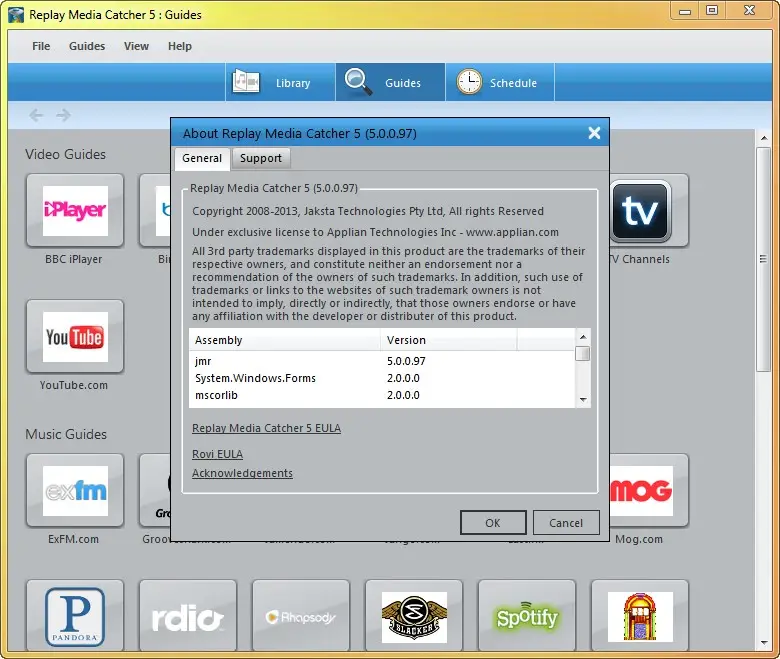This screenshot has height=659, width=780.
Task: Open the Replay Media Catcher 5 EULA link
Action: click(266, 428)
